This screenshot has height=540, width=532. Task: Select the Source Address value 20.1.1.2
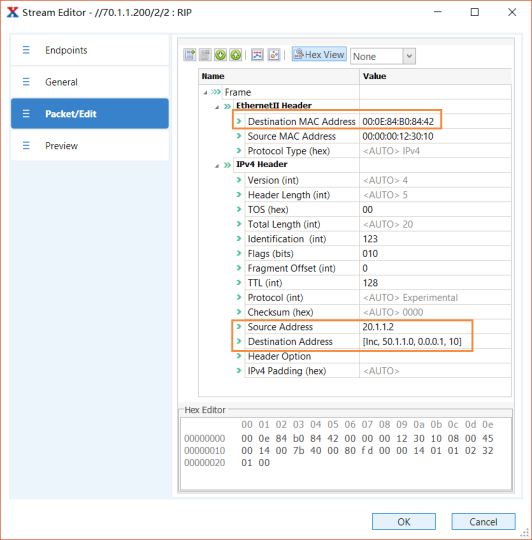pyautogui.click(x=378, y=327)
